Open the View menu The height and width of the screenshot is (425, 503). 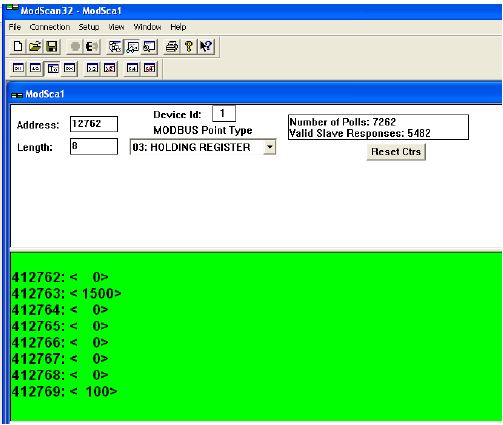click(x=116, y=27)
